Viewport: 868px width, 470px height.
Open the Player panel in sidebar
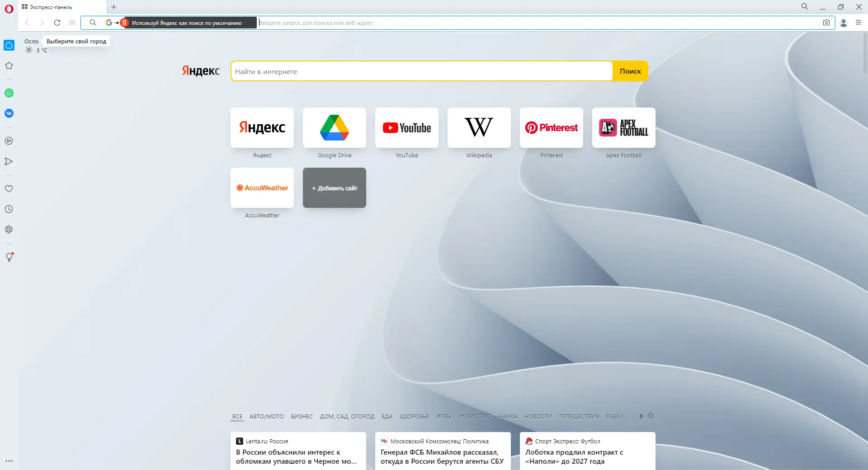(9, 141)
